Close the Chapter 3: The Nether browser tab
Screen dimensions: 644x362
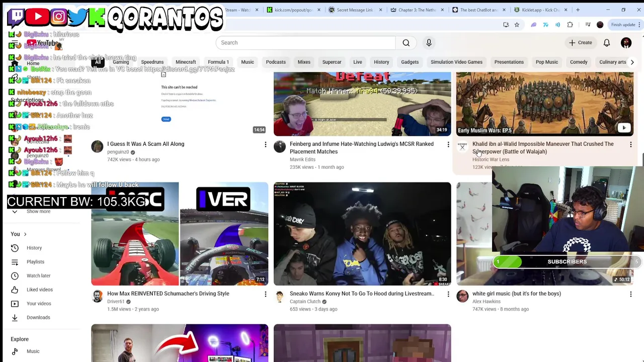(442, 10)
